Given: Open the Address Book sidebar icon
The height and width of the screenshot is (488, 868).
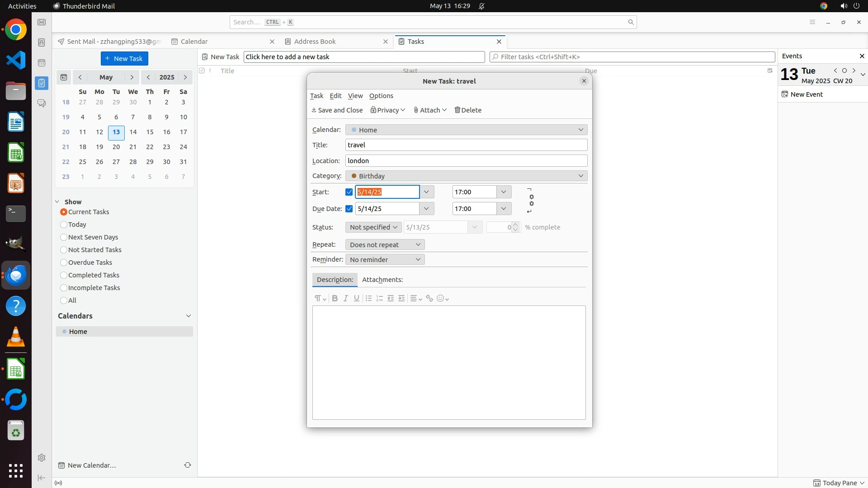Looking at the screenshot, I should click(x=42, y=42).
